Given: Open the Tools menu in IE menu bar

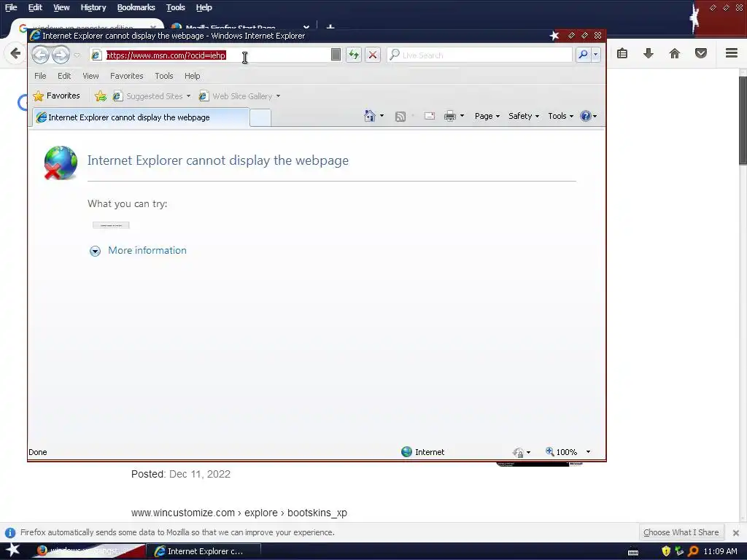Looking at the screenshot, I should click(x=164, y=76).
